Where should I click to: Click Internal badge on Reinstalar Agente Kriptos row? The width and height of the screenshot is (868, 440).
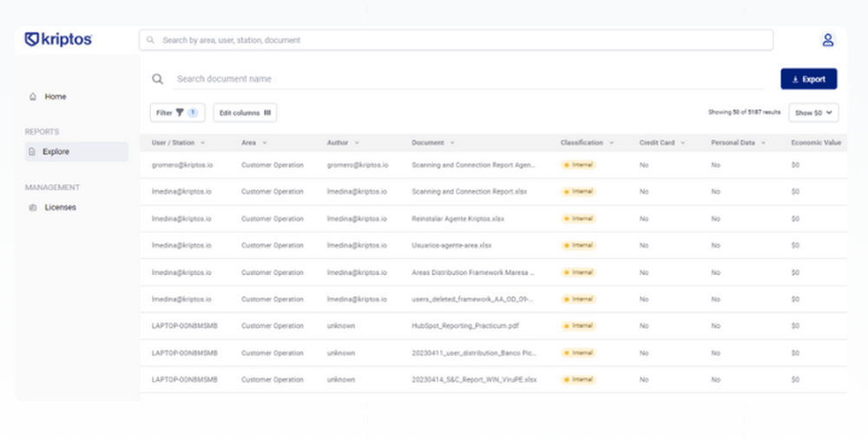pyautogui.click(x=578, y=219)
